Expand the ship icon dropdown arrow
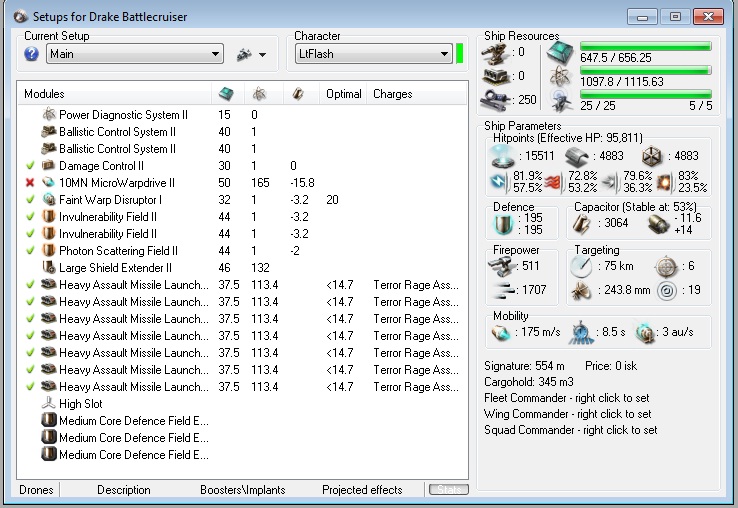 263,55
